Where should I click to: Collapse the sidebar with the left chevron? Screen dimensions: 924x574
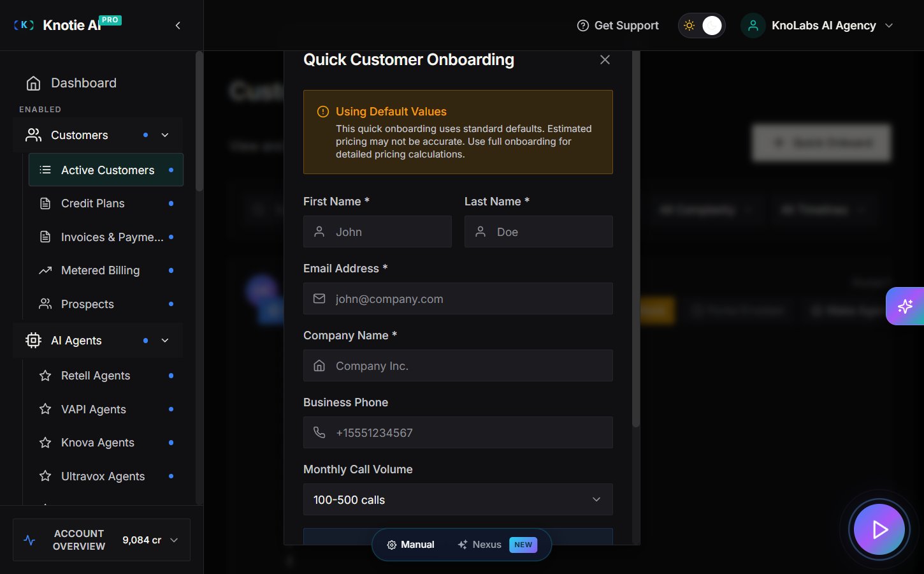click(x=178, y=26)
